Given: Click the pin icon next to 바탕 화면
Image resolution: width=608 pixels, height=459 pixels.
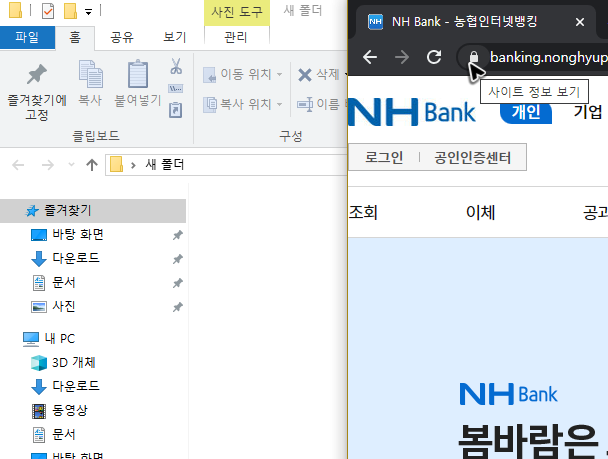Looking at the screenshot, I should point(178,235).
